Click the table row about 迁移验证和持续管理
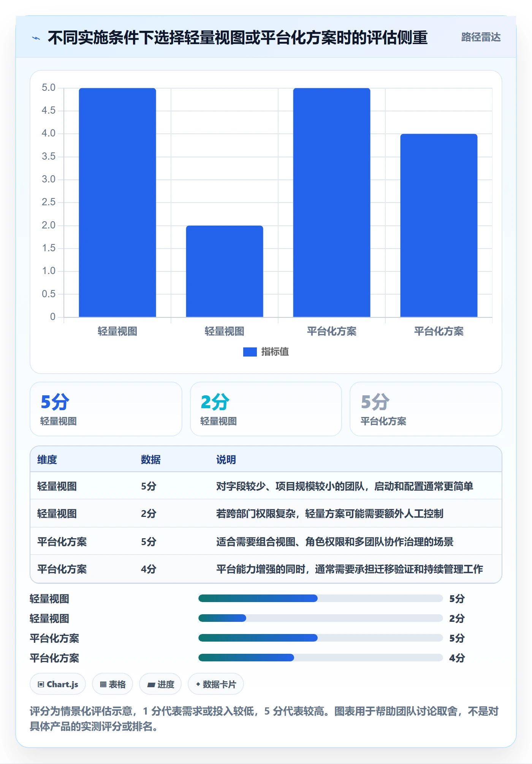532x764 pixels. click(x=266, y=569)
